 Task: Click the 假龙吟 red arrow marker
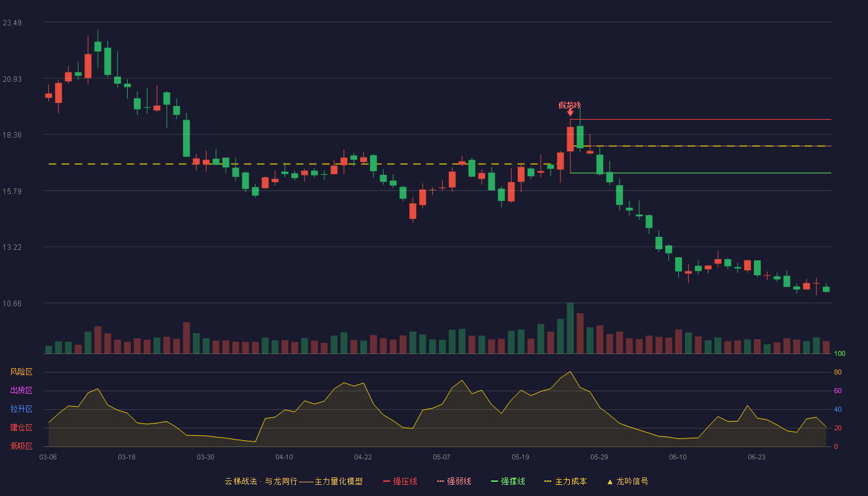pos(570,112)
